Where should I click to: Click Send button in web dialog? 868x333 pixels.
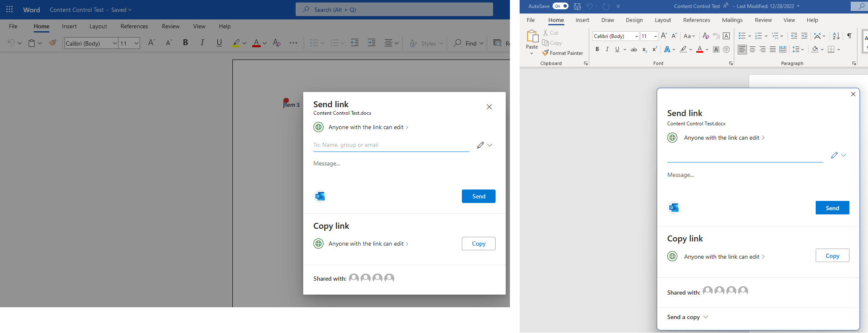pos(479,196)
